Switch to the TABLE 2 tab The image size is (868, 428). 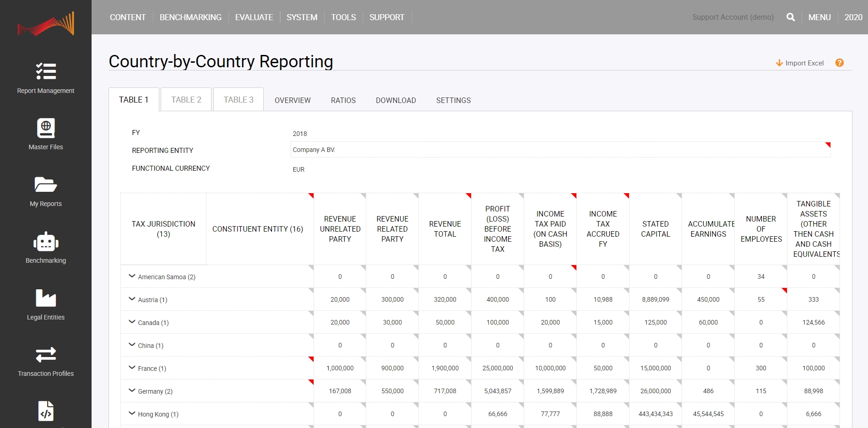(186, 100)
